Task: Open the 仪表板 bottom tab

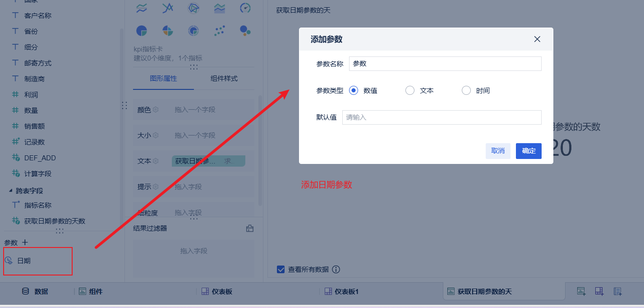Action: [x=216, y=291]
